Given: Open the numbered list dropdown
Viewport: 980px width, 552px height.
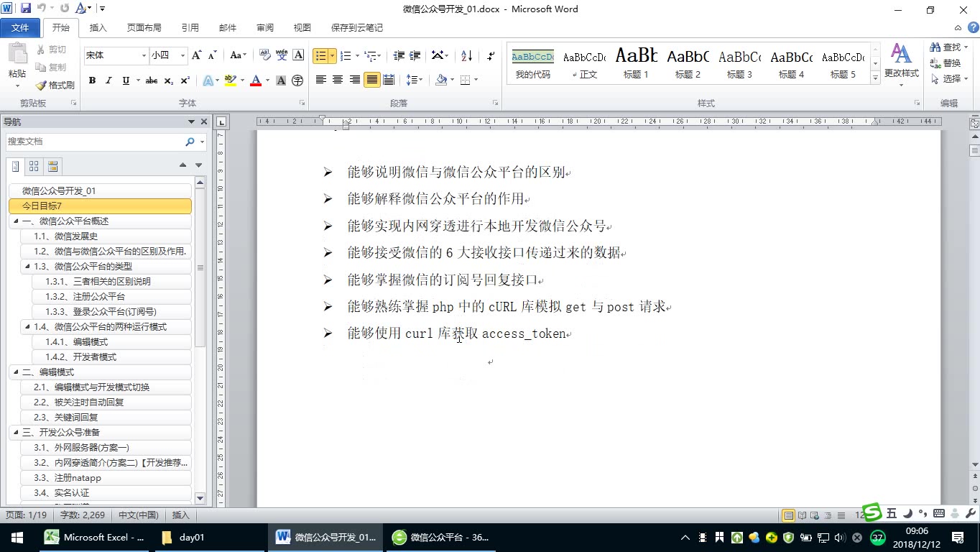Looking at the screenshot, I should 357,55.
